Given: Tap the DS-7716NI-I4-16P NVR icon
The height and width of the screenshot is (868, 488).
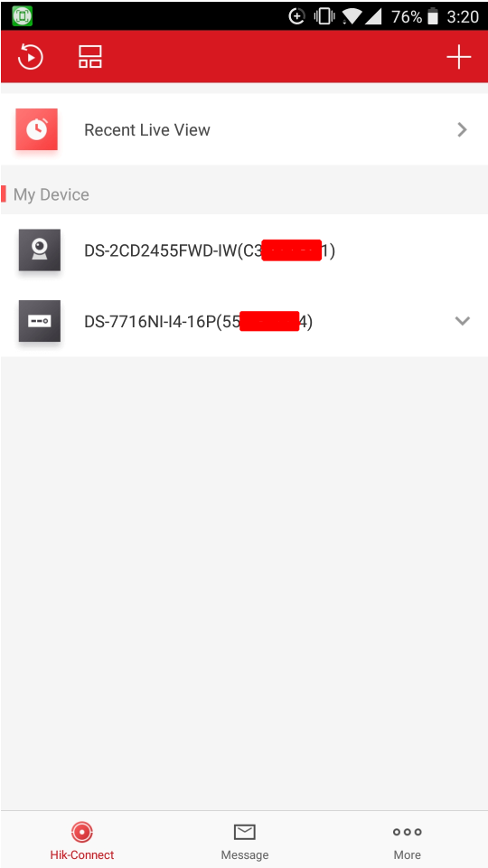Looking at the screenshot, I should coord(39,321).
